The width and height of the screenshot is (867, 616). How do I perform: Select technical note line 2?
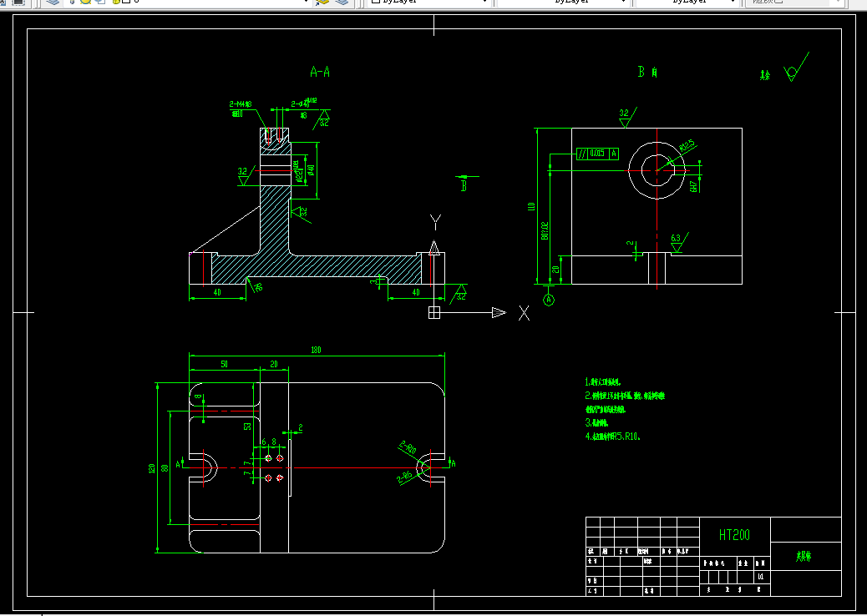[x=625, y=396]
